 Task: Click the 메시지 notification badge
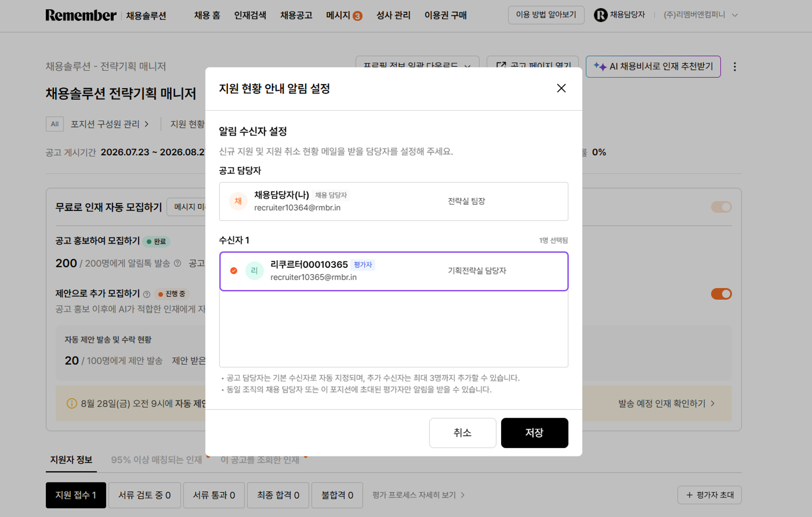pyautogui.click(x=357, y=16)
